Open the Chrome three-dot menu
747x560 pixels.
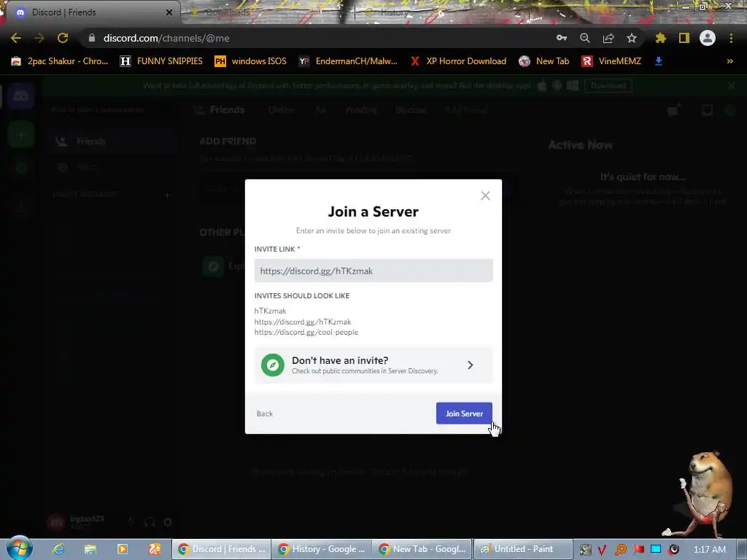click(x=731, y=38)
